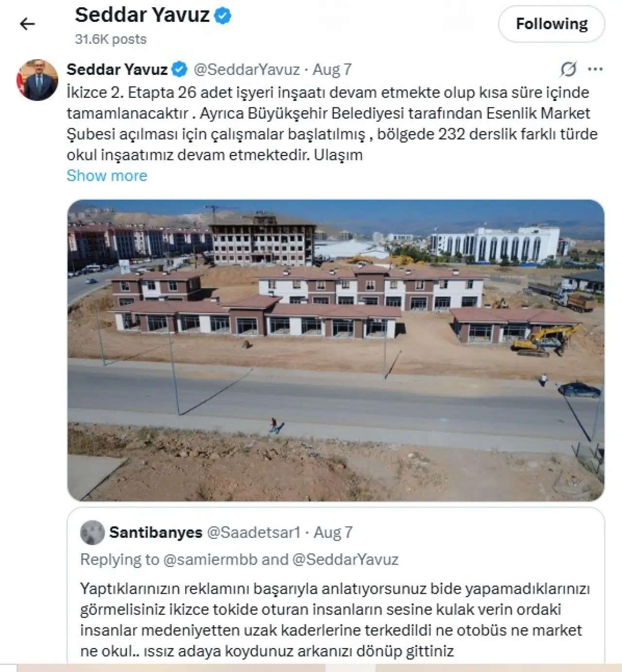Open the @samiermbb mention in reply line
The height and width of the screenshot is (672, 622).
click(x=210, y=560)
